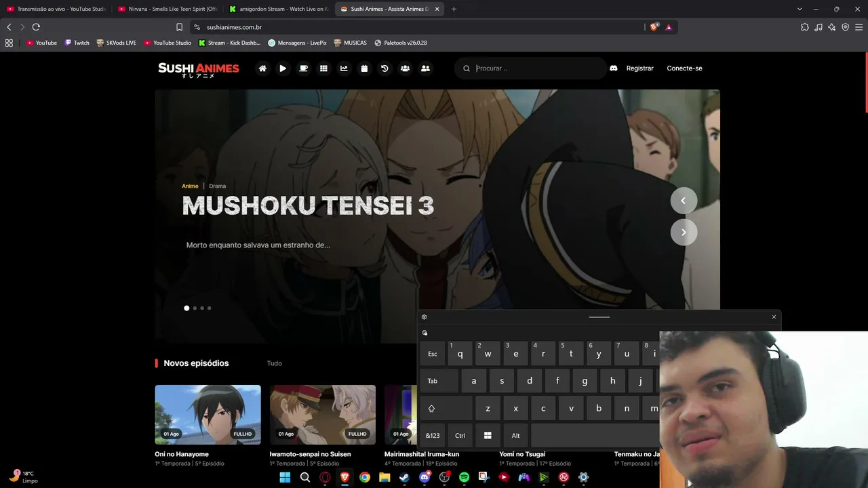This screenshot has height=488, width=868.
Task: Open the Twitch bookmark
Action: click(77, 43)
